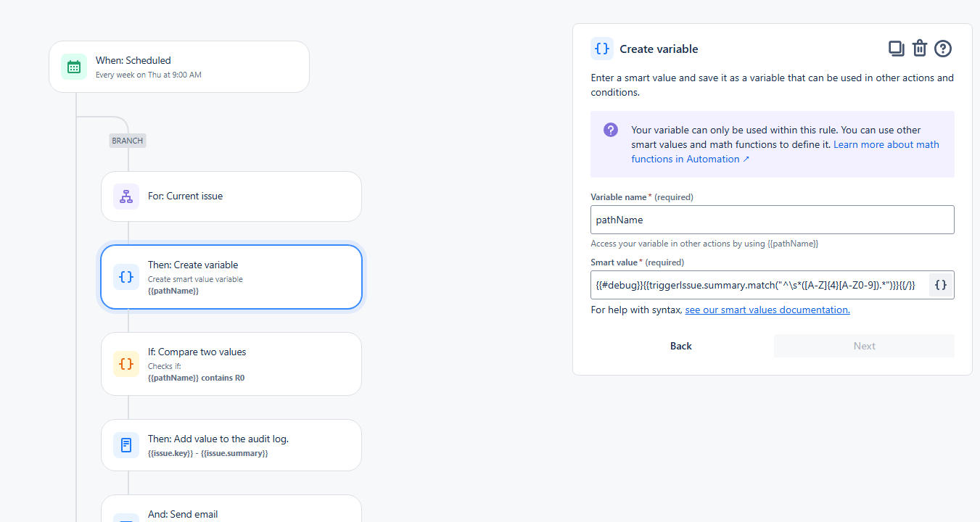Click the curly braces icon on Compare two values
Image resolution: width=980 pixels, height=522 pixels.
(x=126, y=364)
